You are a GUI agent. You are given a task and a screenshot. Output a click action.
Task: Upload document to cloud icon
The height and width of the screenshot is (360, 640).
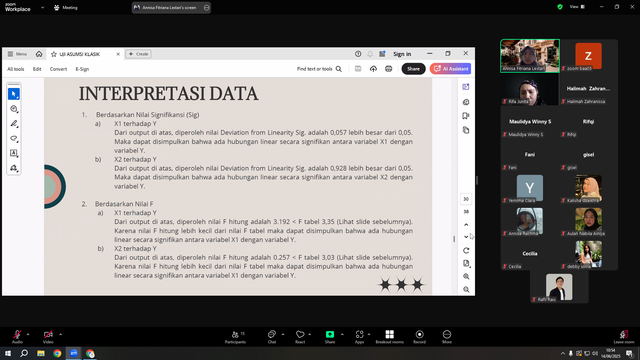(x=373, y=69)
